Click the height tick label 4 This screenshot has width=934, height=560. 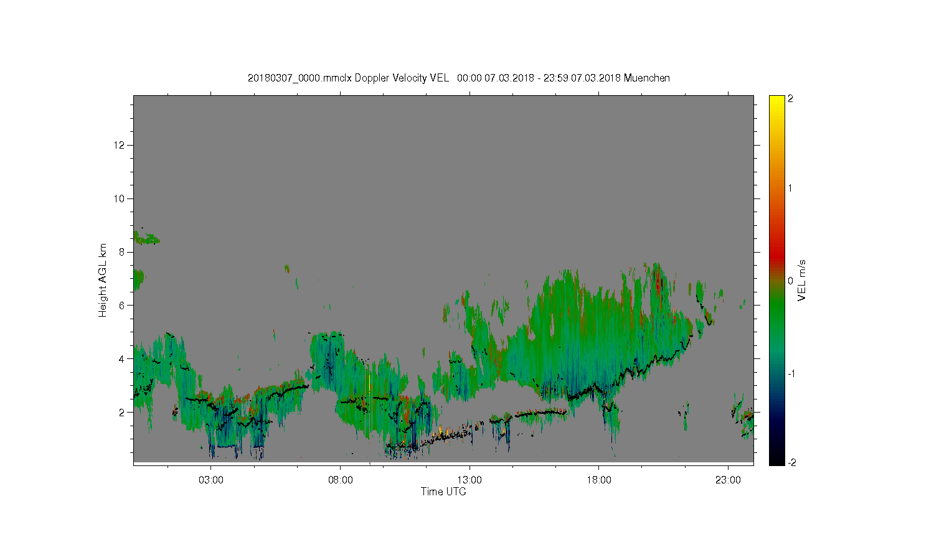[x=123, y=358]
